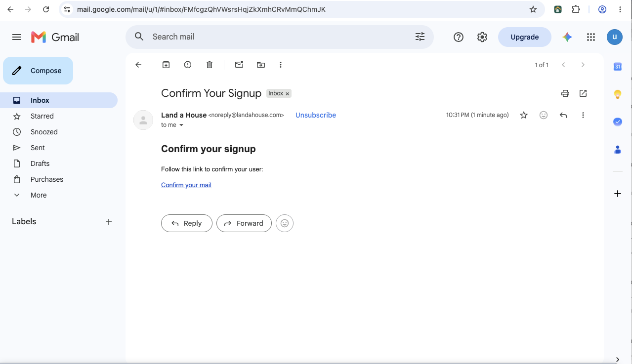
Task: Reply using the arrow icon in header
Action: [563, 115]
